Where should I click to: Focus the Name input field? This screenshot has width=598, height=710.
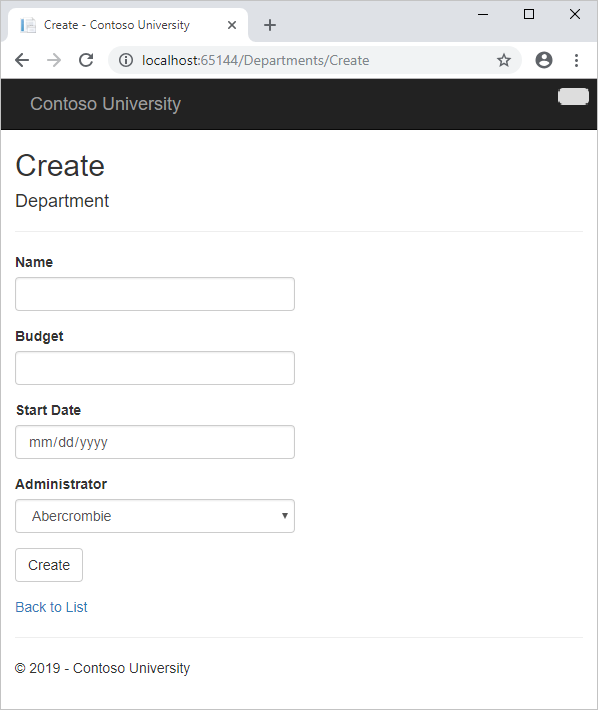[x=155, y=294]
